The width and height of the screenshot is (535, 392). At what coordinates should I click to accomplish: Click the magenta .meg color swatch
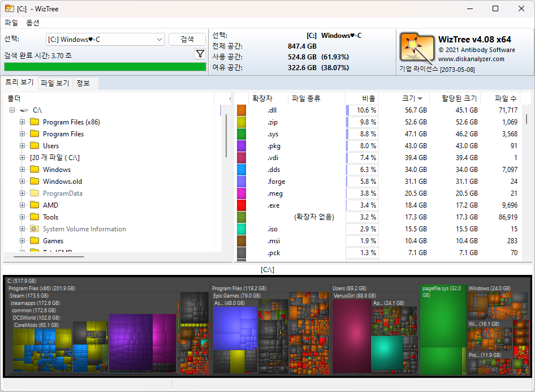coord(241,193)
